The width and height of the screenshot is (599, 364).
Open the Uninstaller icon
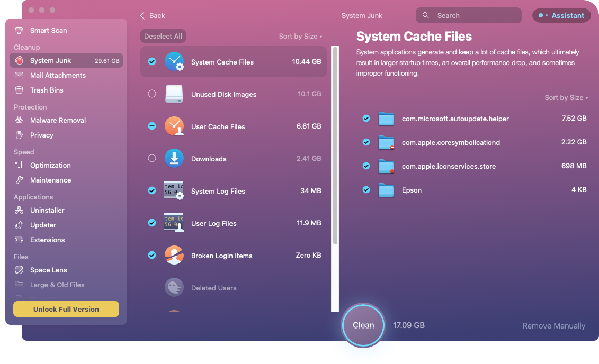coord(19,210)
